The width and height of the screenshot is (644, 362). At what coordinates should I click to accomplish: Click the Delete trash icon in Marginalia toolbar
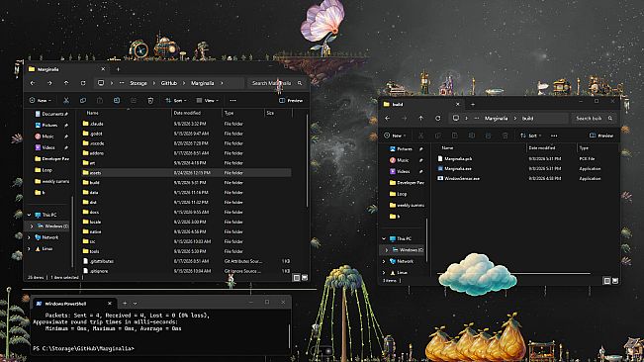point(150,101)
